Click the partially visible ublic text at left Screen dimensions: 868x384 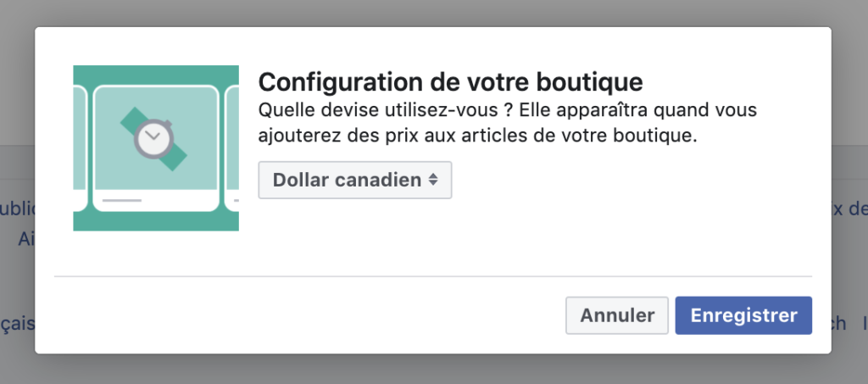(16, 209)
